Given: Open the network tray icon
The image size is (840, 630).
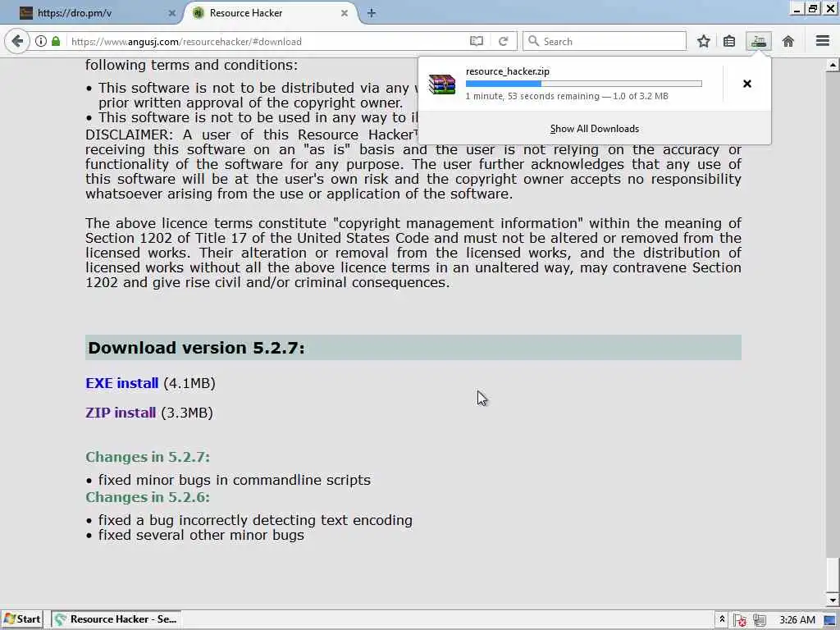Looking at the screenshot, I should (759, 620).
